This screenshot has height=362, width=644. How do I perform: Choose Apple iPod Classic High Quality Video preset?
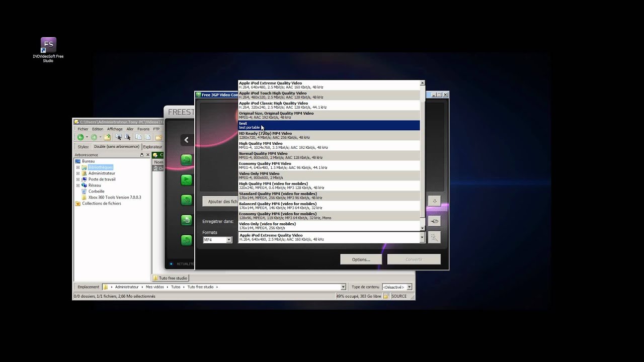coord(329,105)
